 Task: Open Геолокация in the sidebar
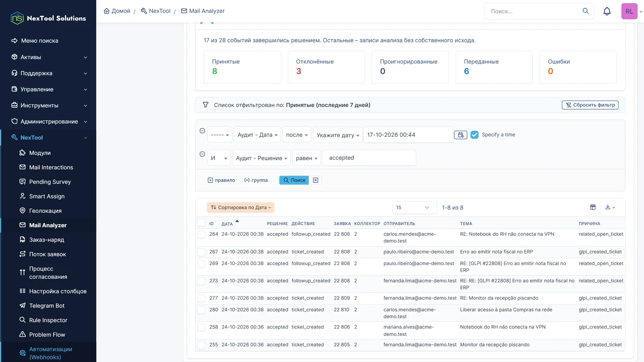coord(45,211)
